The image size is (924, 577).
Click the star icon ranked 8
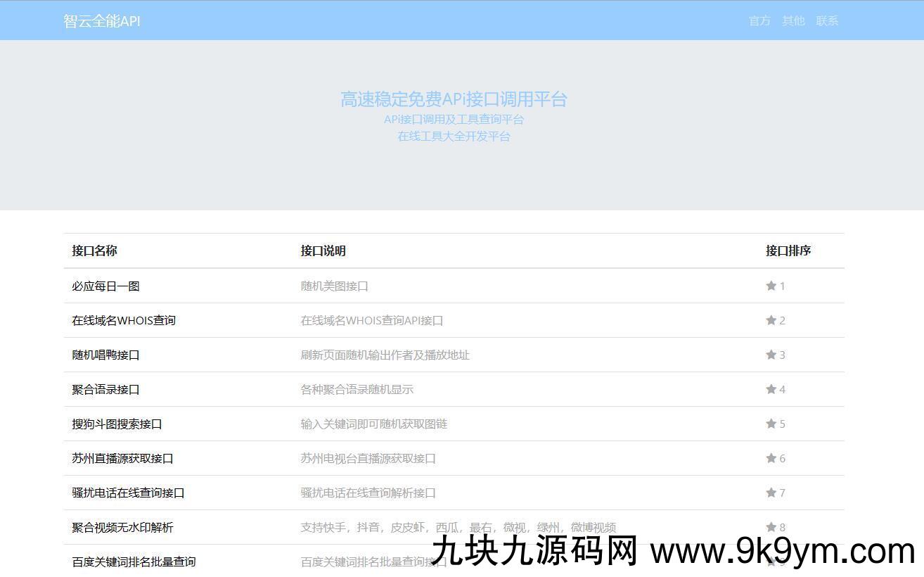point(771,527)
